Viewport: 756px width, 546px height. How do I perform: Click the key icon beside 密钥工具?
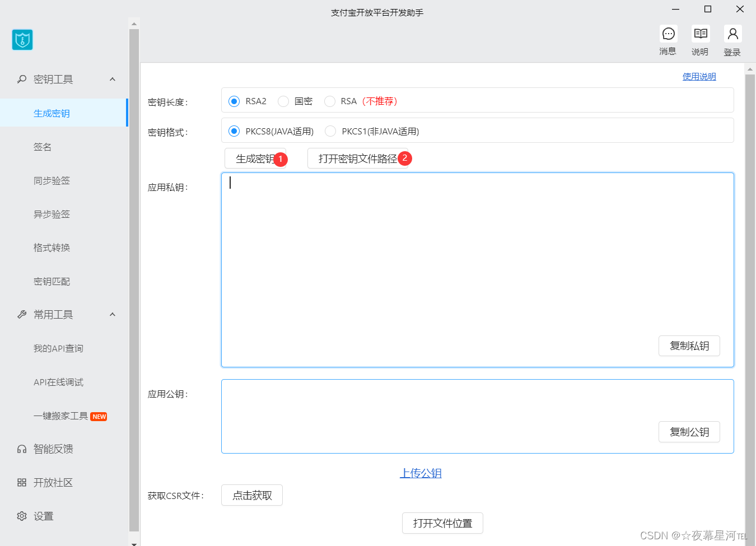point(22,80)
